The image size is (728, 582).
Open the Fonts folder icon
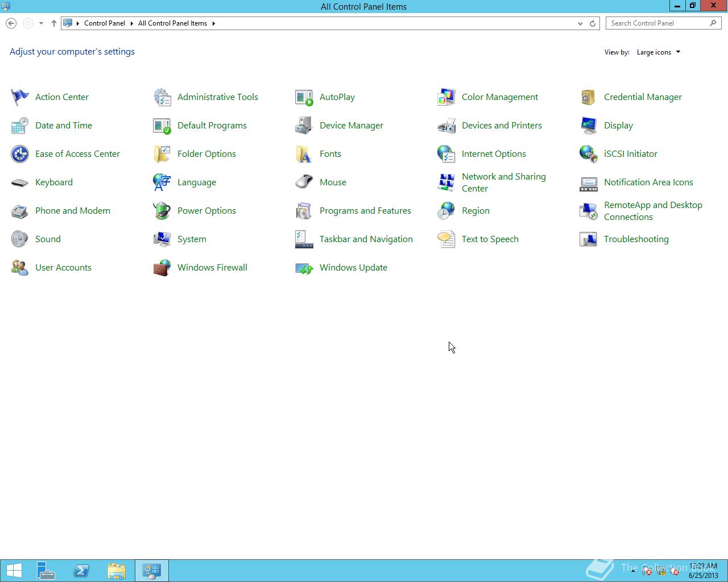pyautogui.click(x=304, y=154)
